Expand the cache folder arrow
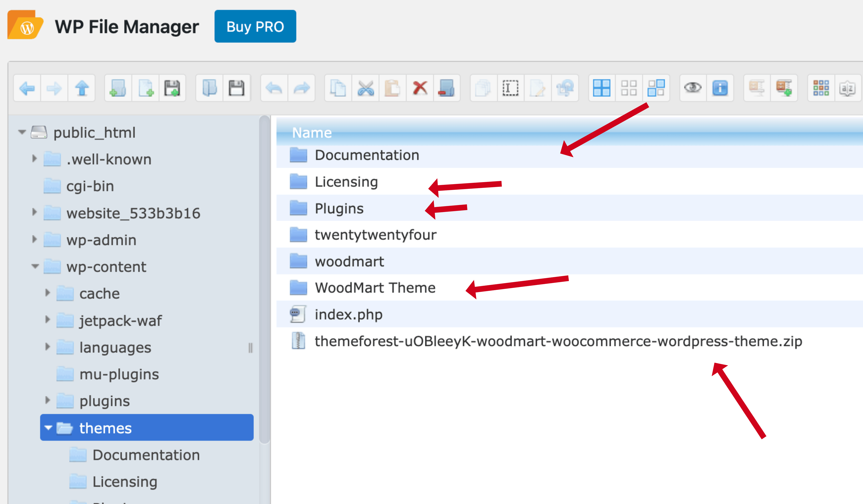Screen dimensions: 863x504 point(48,293)
